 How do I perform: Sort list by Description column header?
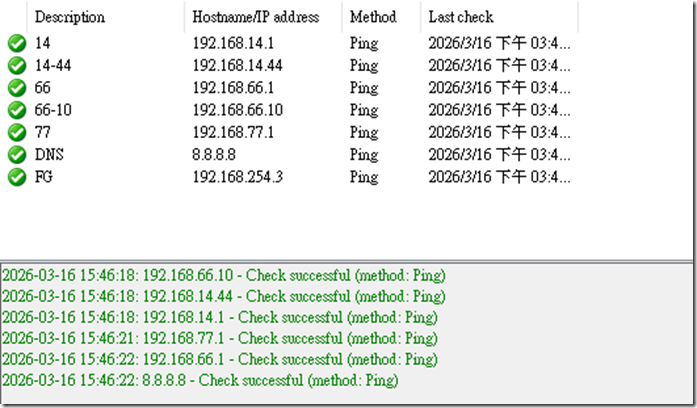[x=69, y=17]
